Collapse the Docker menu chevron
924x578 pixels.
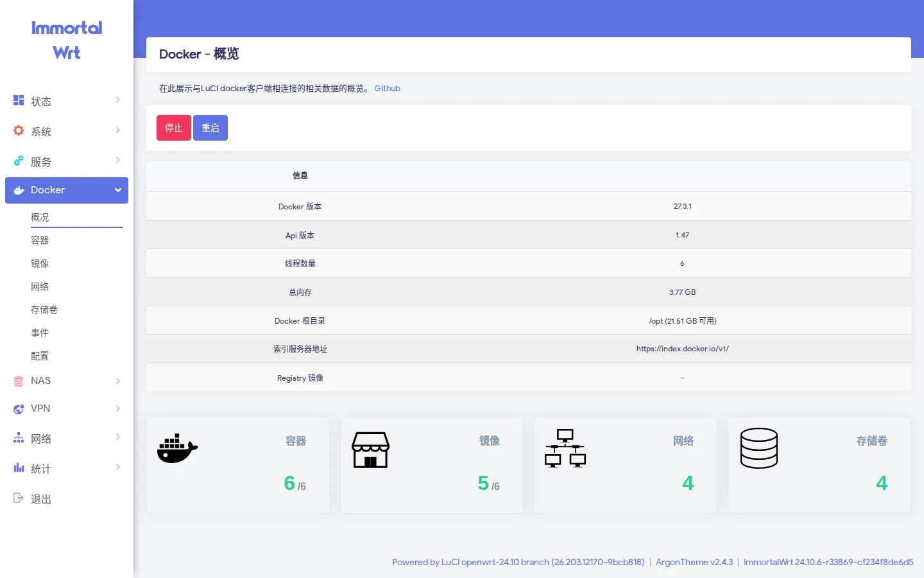tap(118, 190)
